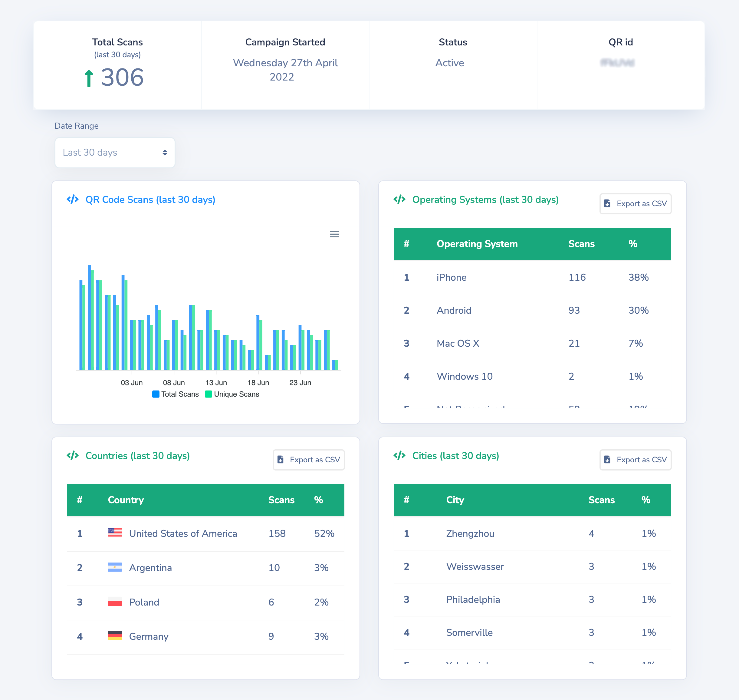Image resolution: width=739 pixels, height=700 pixels.
Task: Click the Argentina flag icon
Action: 114,567
